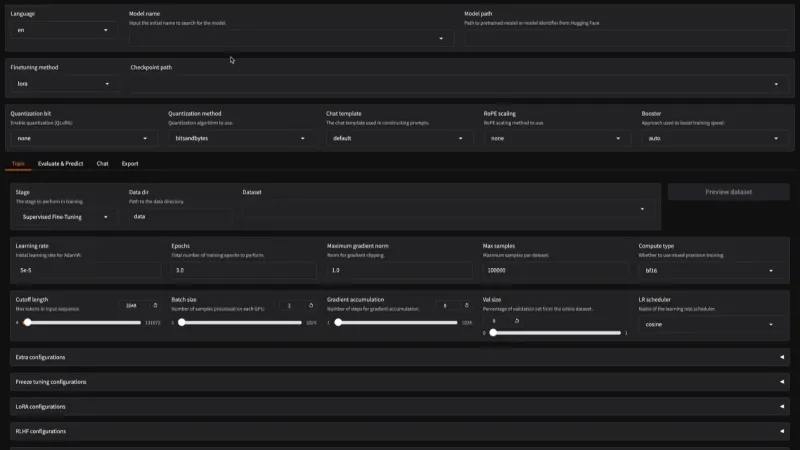
Task: Switch to the Export tab
Action: [130, 163]
